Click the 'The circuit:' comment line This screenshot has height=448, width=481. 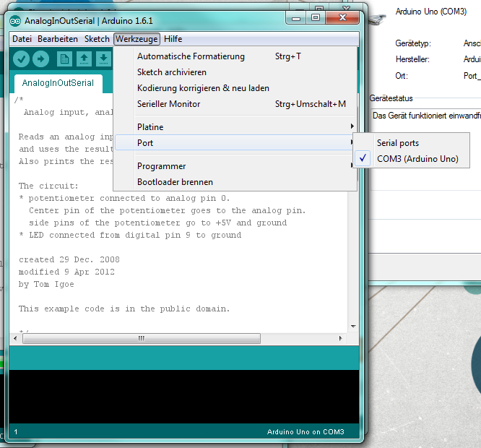[48, 186]
